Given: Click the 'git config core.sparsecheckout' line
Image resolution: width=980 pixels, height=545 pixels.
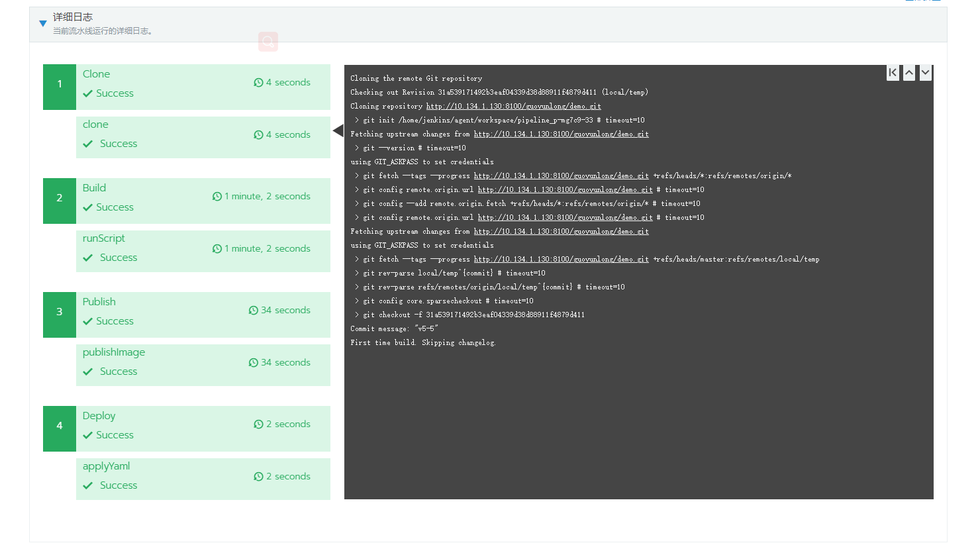Looking at the screenshot, I should 444,301.
